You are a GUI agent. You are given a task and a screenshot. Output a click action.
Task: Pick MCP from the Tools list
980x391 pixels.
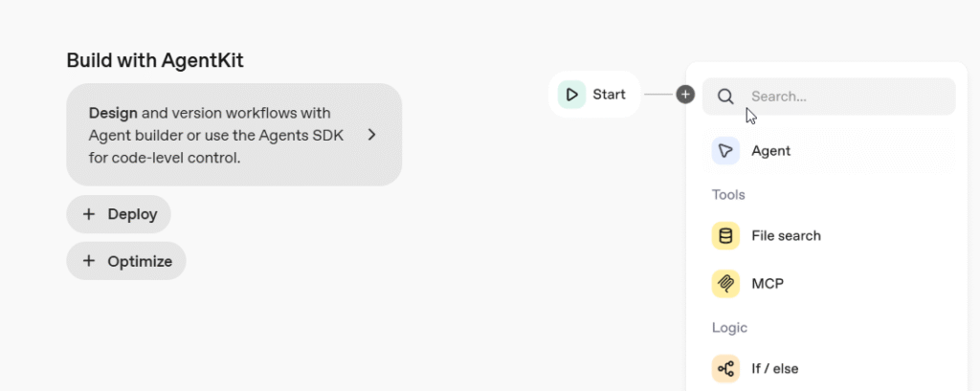point(768,284)
